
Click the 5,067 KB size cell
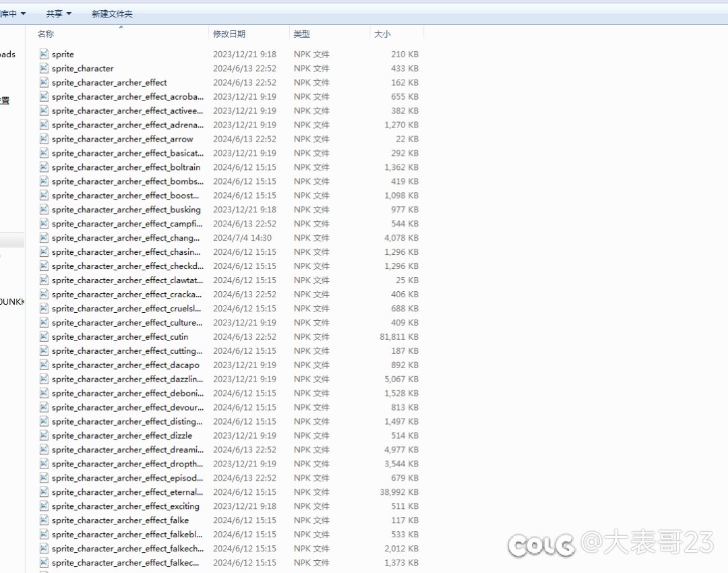click(x=401, y=379)
